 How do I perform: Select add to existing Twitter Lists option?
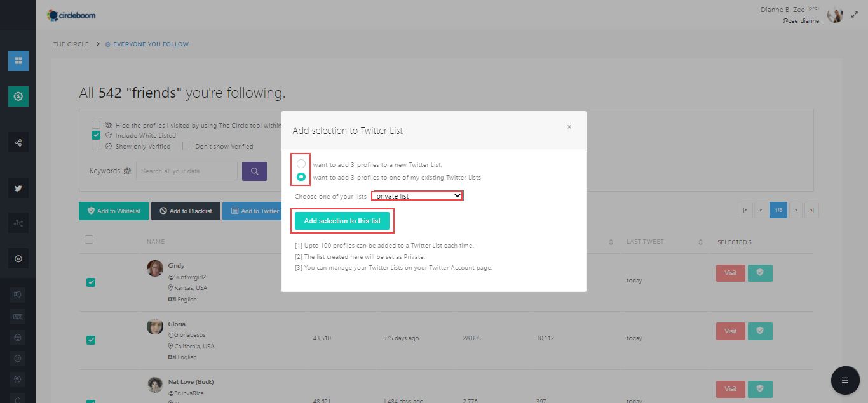[x=301, y=177]
